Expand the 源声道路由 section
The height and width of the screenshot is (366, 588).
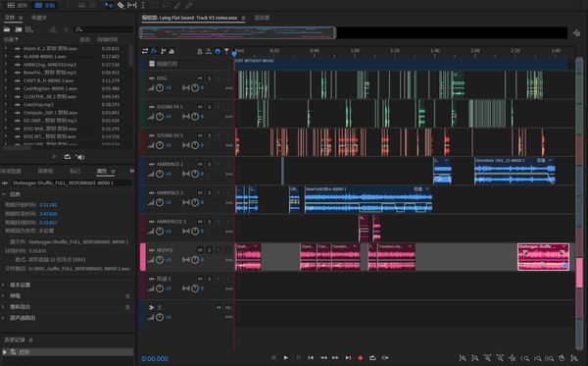[3, 318]
